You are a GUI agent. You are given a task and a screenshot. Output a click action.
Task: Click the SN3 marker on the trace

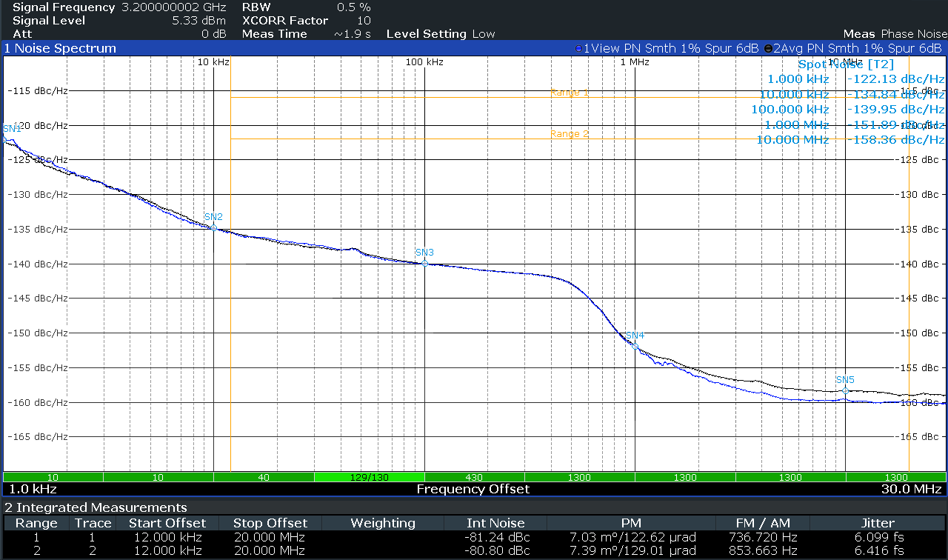pyautogui.click(x=424, y=263)
